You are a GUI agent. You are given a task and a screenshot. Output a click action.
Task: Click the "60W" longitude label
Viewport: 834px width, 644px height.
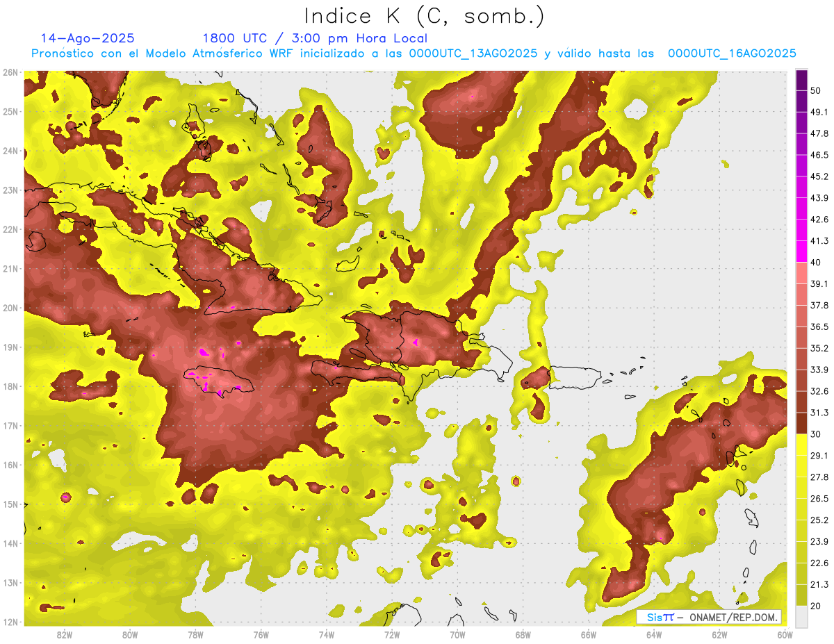point(785,634)
